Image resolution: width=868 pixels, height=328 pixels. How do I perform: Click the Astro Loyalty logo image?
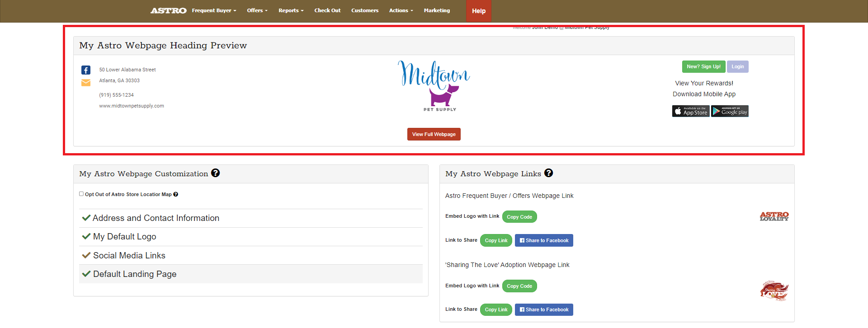pos(774,216)
